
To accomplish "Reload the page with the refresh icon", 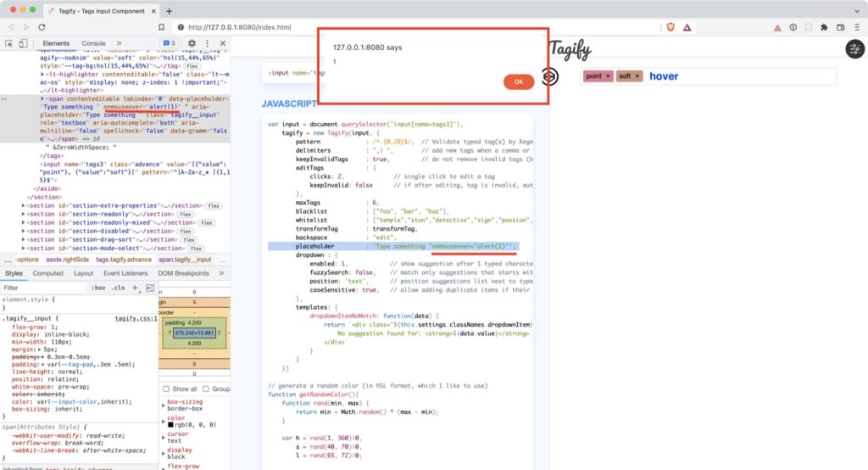I will (x=42, y=27).
